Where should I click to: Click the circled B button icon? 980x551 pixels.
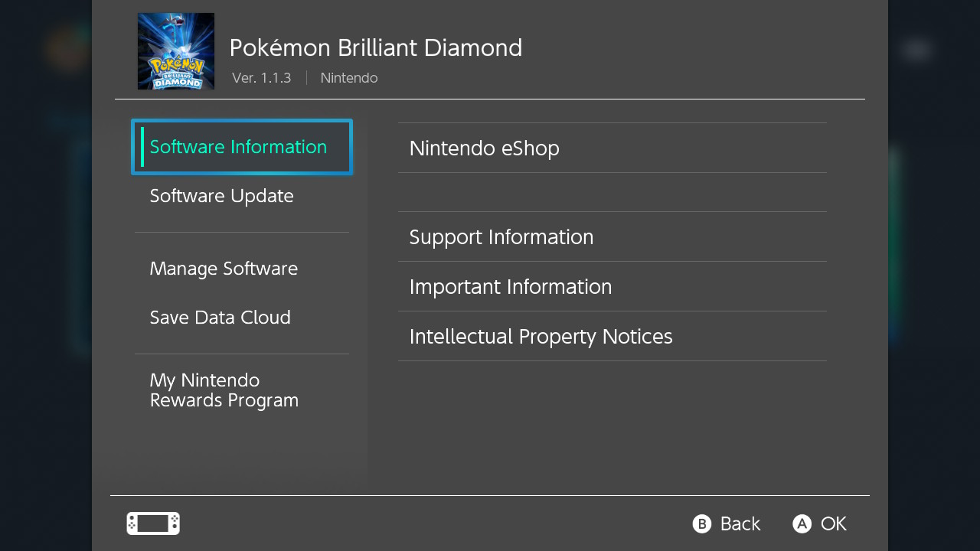[x=702, y=523]
